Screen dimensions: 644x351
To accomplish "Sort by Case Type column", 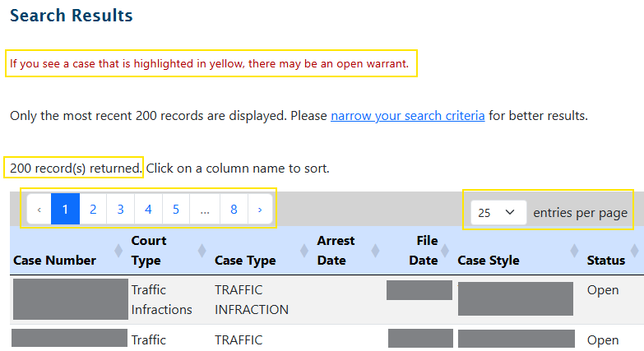I will click(x=245, y=261).
